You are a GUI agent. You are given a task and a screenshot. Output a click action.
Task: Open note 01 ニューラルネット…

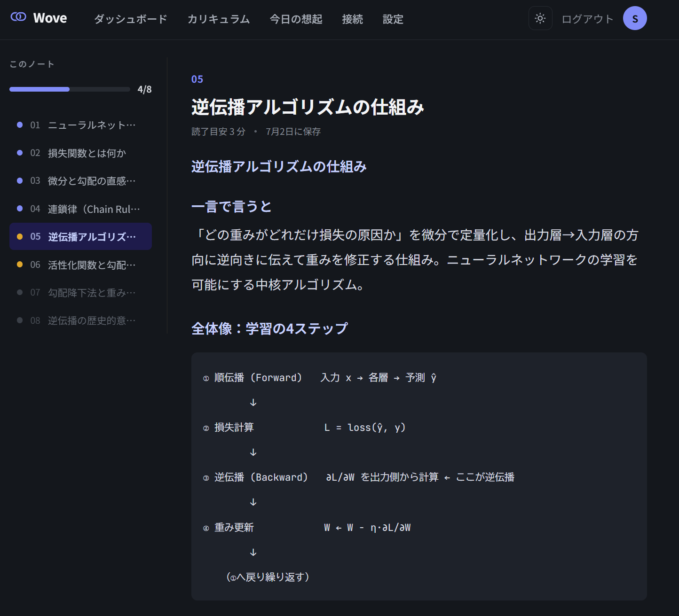(80, 125)
